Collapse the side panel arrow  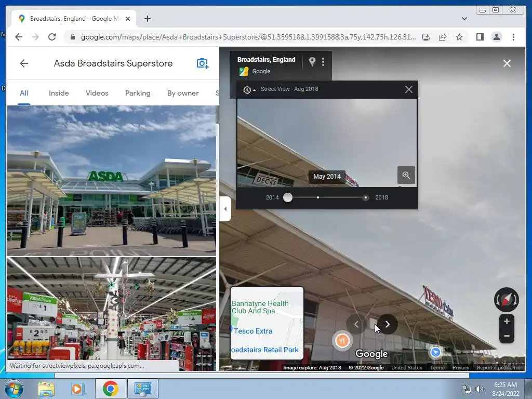pyautogui.click(x=225, y=209)
